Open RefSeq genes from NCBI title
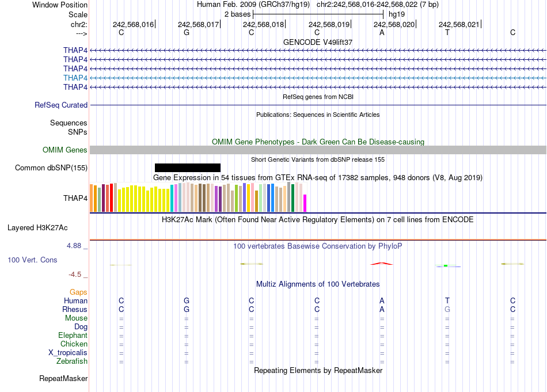Viewport: 547px width, 392px height. pos(318,97)
